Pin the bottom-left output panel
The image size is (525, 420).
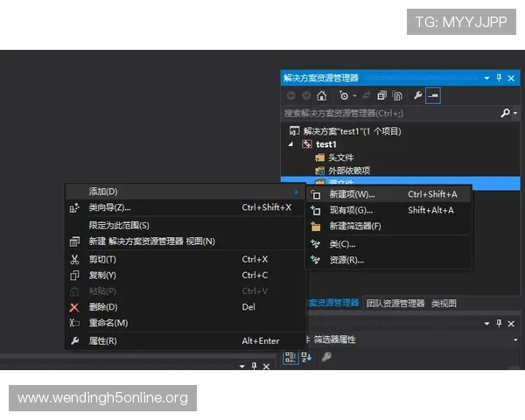tap(254, 366)
